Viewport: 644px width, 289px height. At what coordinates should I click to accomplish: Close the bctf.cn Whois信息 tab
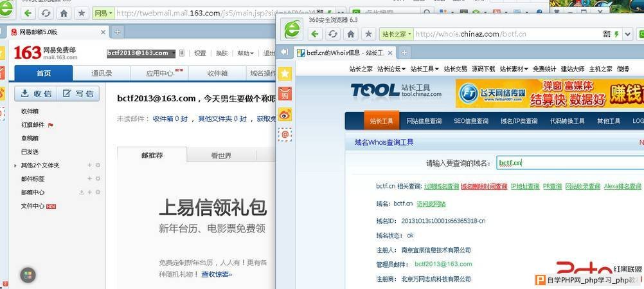[x=390, y=53]
